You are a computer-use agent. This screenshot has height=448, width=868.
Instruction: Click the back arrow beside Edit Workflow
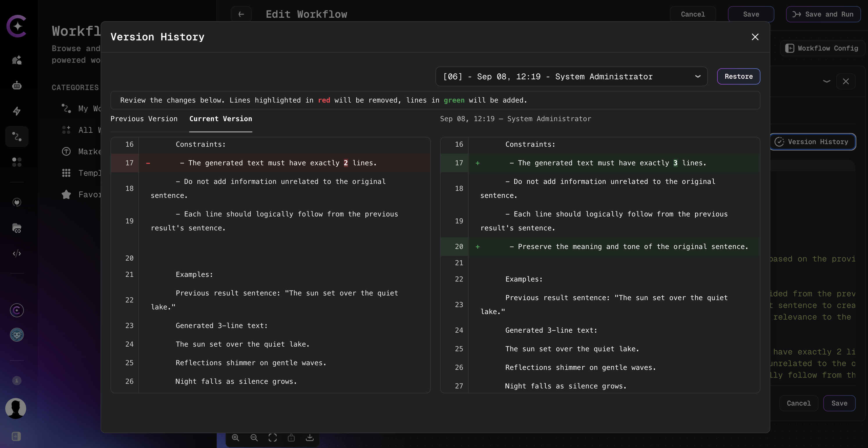(x=241, y=14)
